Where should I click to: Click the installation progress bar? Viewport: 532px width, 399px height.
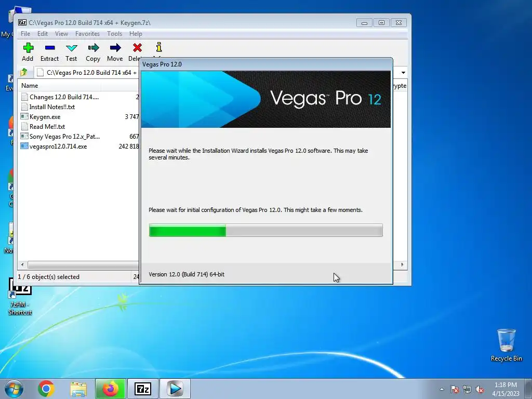pos(265,230)
